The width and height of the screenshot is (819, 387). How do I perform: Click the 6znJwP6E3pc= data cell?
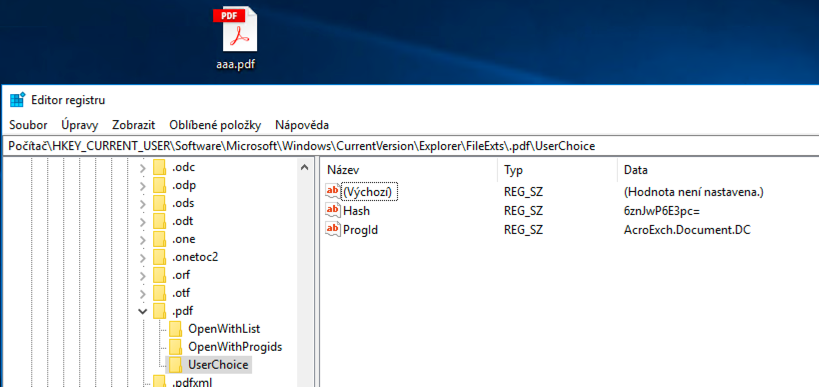tap(662, 211)
